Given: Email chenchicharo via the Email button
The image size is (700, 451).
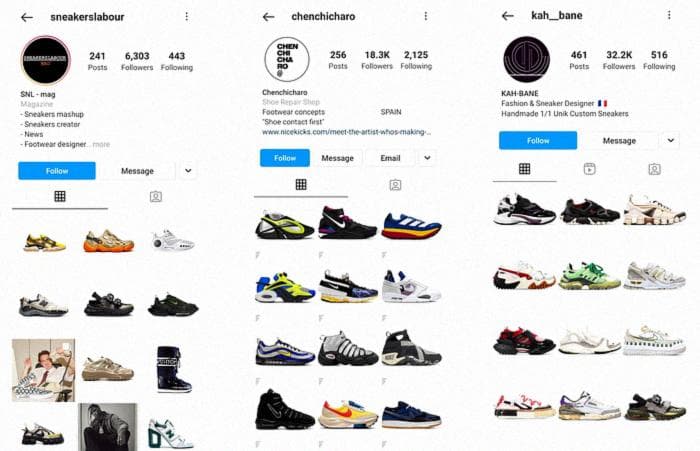Looking at the screenshot, I should [x=390, y=158].
